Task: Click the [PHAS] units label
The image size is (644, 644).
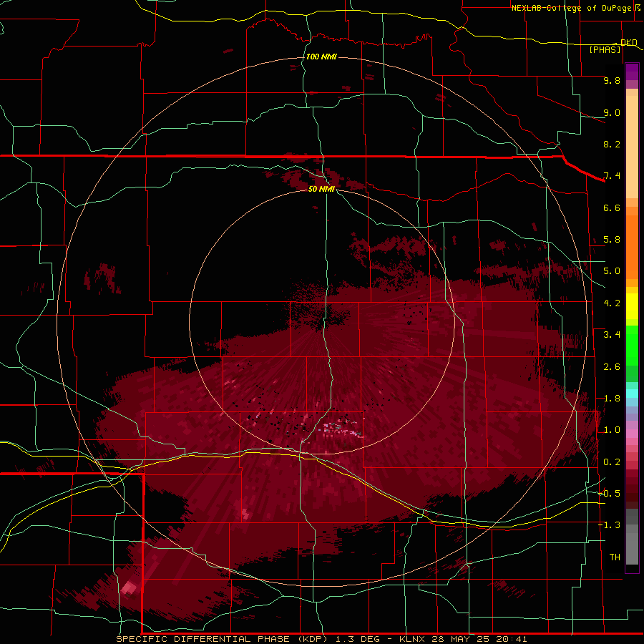Action: pos(605,50)
